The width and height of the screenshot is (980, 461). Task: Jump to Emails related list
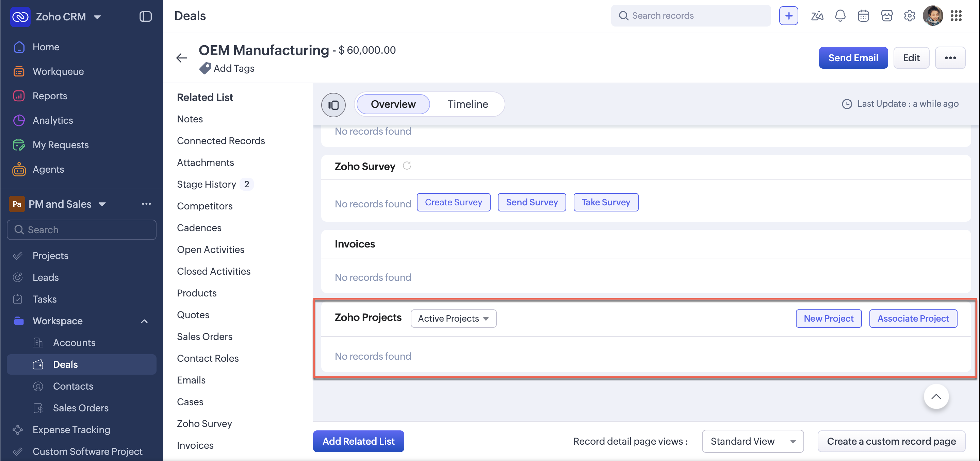click(x=191, y=380)
